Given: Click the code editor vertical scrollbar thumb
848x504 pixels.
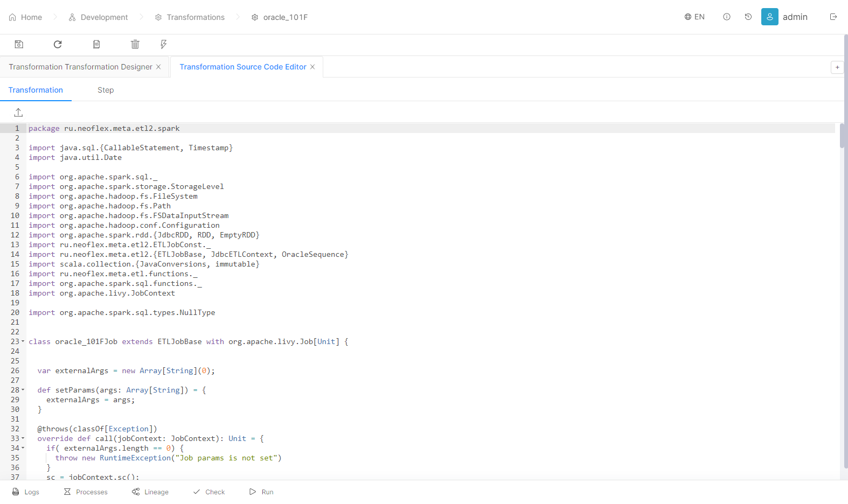Looking at the screenshot, I should click(842, 136).
